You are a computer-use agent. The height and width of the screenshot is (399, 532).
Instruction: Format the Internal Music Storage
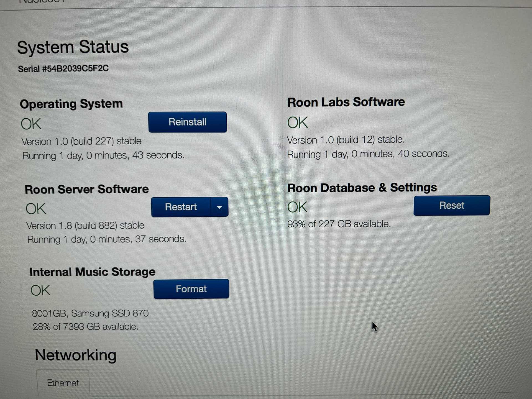click(191, 289)
